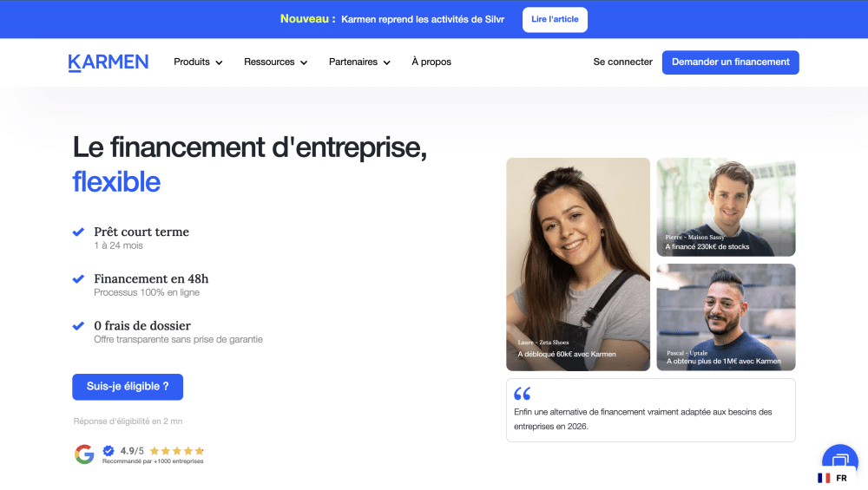868x490 pixels.
Task: Click the checkmark beside Prêt court terme
Action: click(78, 232)
